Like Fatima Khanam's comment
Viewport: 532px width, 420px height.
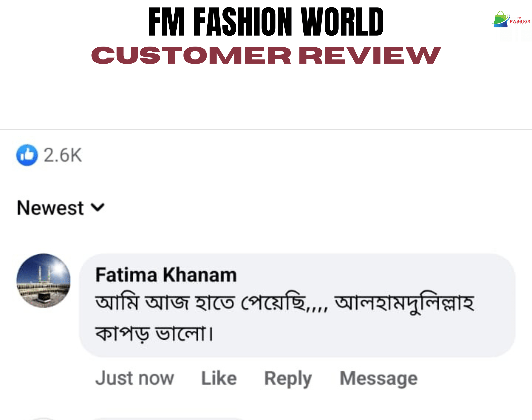coord(219,378)
